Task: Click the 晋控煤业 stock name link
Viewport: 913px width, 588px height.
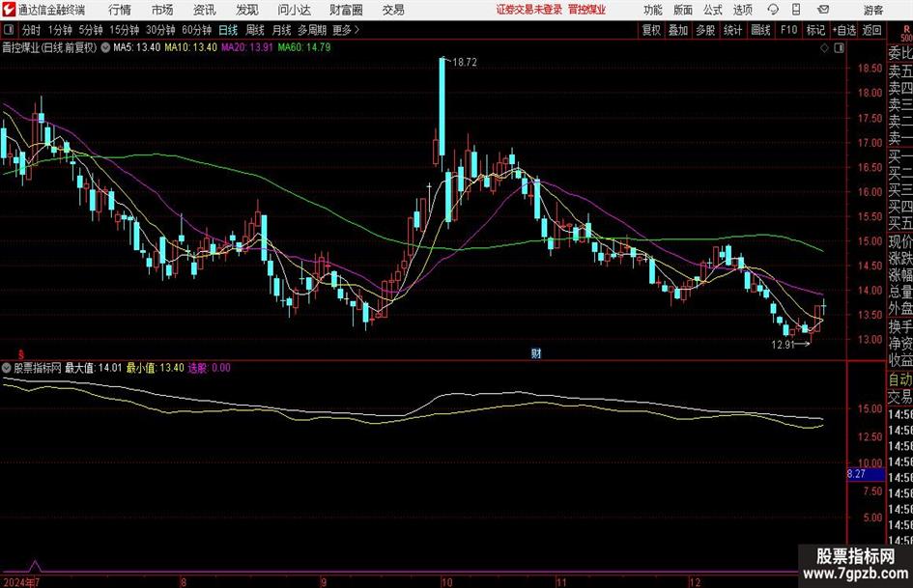Action: tap(587, 10)
